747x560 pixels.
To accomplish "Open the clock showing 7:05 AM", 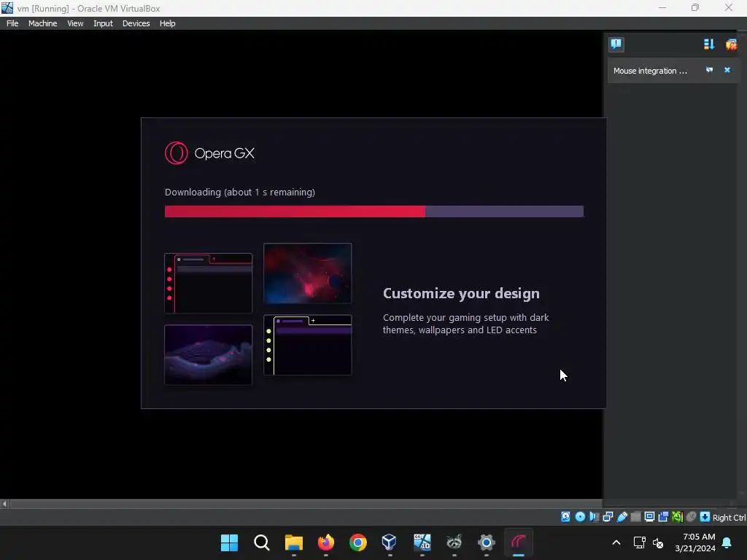I will (x=695, y=542).
